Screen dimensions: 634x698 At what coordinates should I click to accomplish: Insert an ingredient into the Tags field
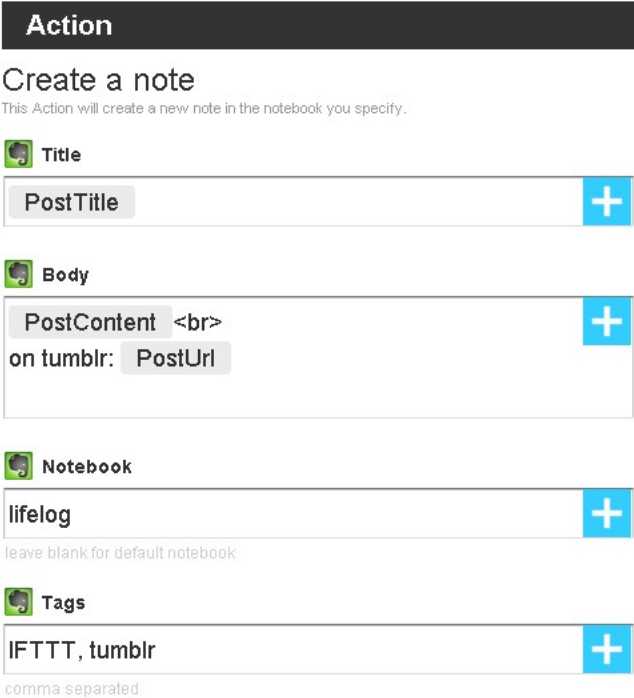point(607,651)
